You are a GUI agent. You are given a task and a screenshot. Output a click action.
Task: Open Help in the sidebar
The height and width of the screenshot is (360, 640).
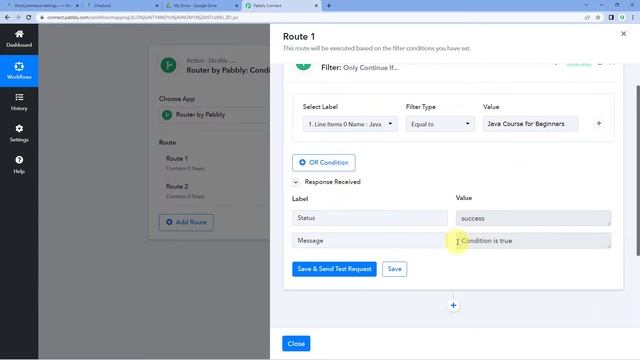(x=19, y=165)
